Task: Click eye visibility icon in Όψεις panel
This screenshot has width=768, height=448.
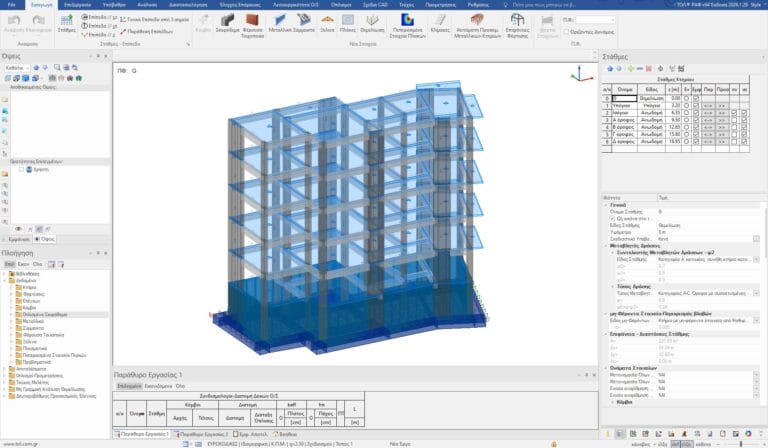Action: (19, 229)
